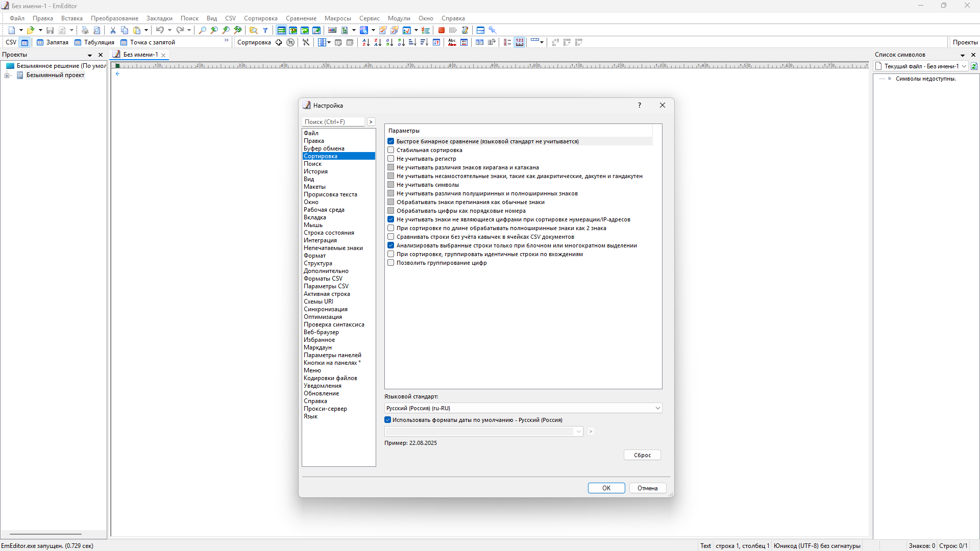Toggle 'Использовать форматы даты по умолчанию' checkbox
The image size is (980, 551).
(388, 420)
